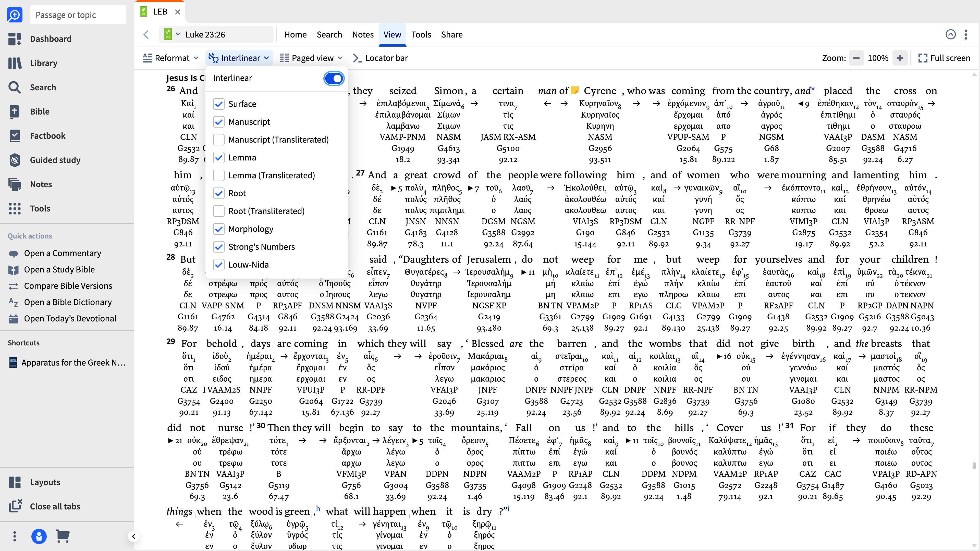Open the Home menu
980x551 pixels.
point(295,35)
